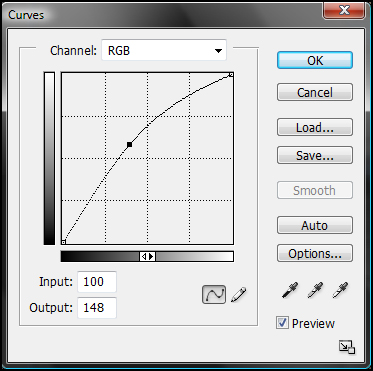The height and width of the screenshot is (371, 373).
Task: Apply Auto curve correction
Action: tap(315, 225)
